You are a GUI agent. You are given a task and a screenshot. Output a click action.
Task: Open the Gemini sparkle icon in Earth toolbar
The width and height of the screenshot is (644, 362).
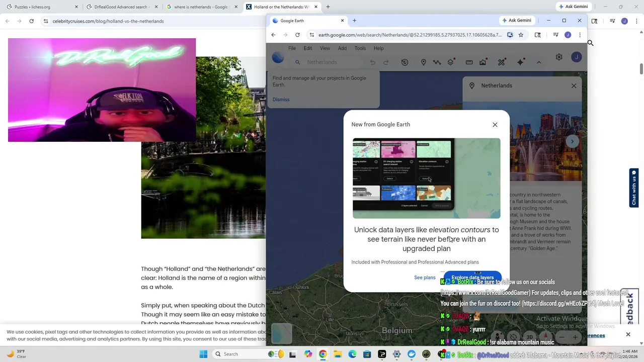[521, 62]
